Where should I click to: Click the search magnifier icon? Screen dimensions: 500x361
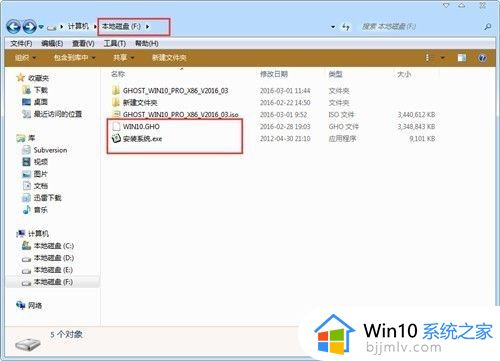(x=487, y=27)
